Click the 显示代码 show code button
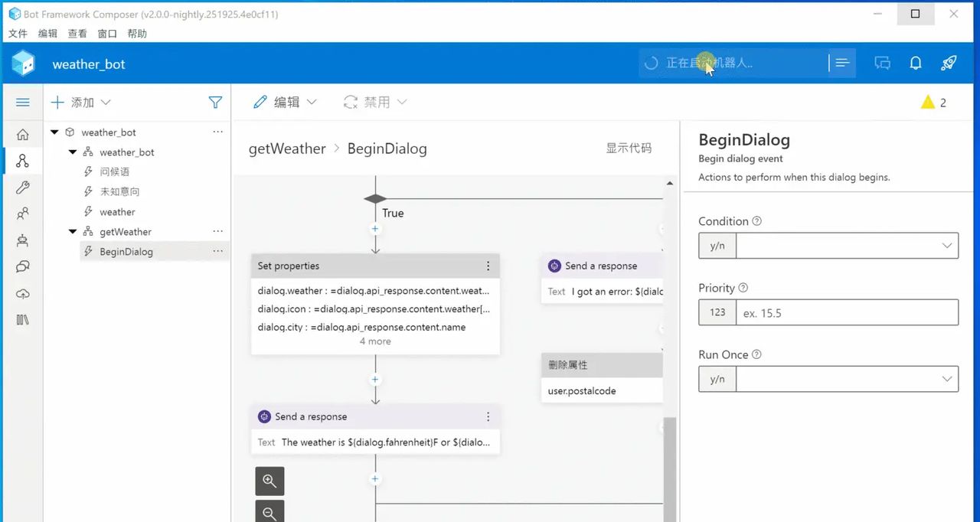This screenshot has height=522, width=980. (x=629, y=148)
